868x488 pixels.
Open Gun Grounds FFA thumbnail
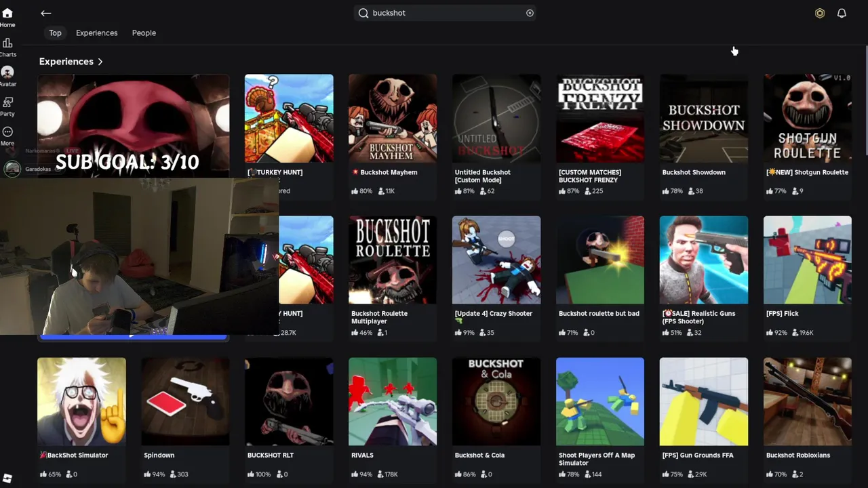(704, 402)
